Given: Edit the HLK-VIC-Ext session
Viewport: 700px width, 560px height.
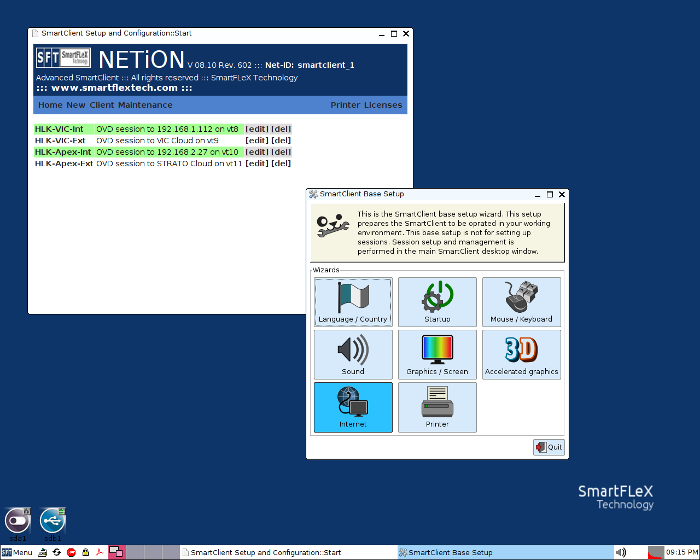Looking at the screenshot, I should click(257, 140).
